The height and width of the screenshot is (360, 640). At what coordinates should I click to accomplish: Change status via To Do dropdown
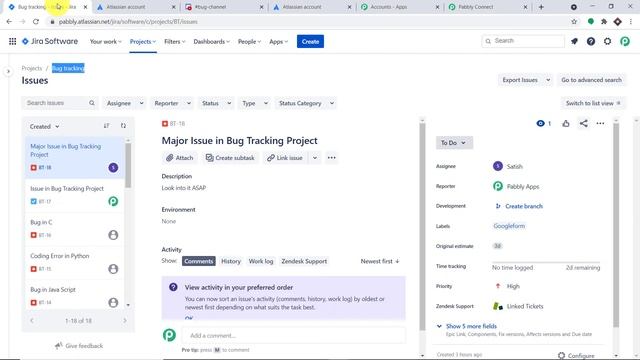454,143
